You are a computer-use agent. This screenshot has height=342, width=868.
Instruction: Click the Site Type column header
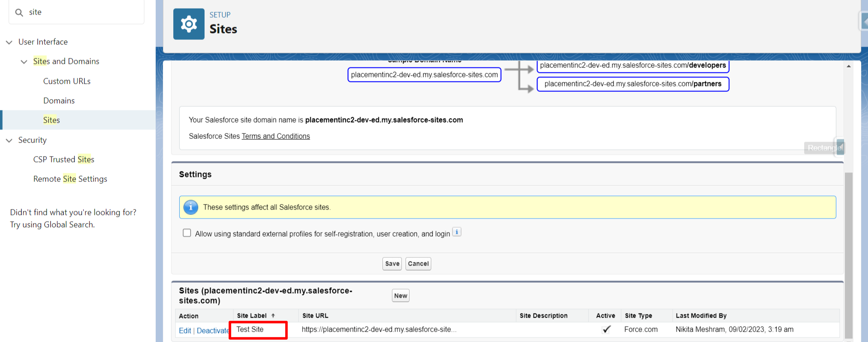pos(639,316)
